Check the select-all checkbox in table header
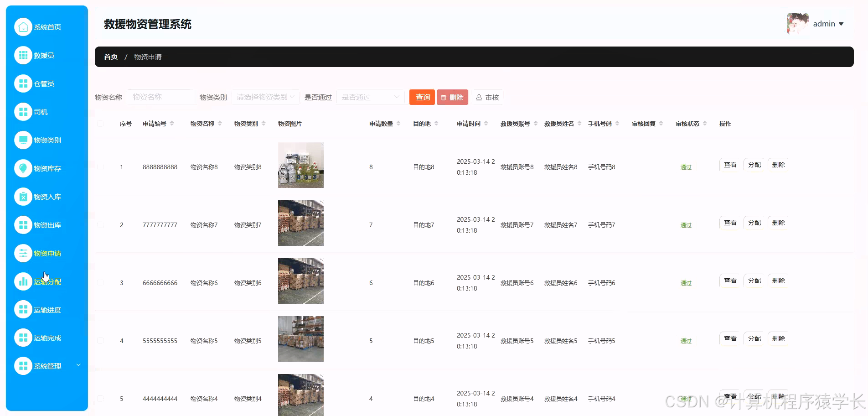Image resolution: width=868 pixels, height=416 pixels. pyautogui.click(x=100, y=123)
